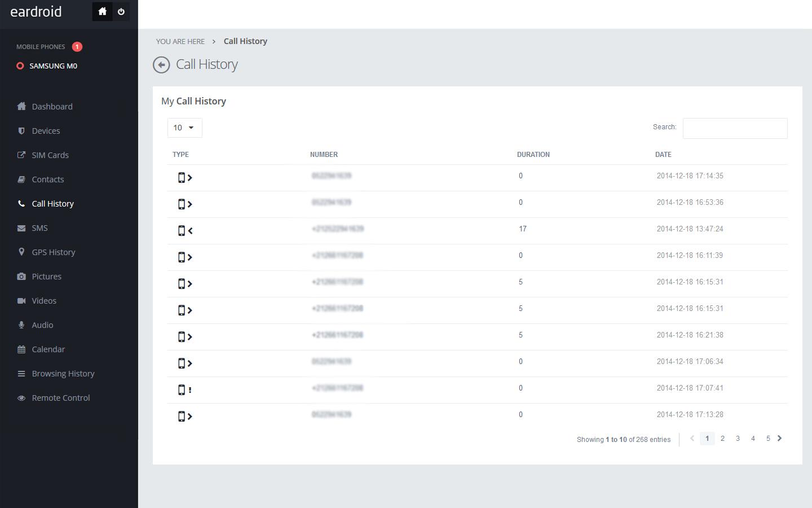Click the Videos camcorder icon
Image resolution: width=812 pixels, height=508 pixels.
pos(21,301)
